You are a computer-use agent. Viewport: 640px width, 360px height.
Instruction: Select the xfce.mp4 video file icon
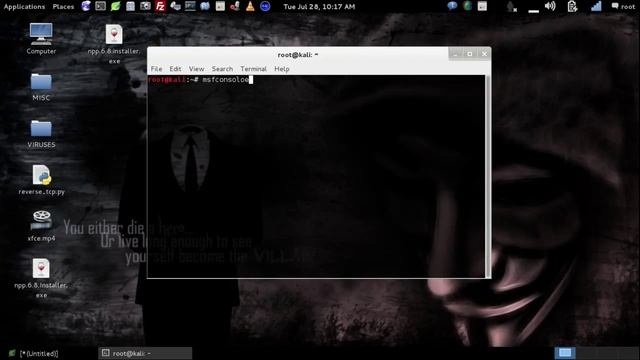[41, 226]
